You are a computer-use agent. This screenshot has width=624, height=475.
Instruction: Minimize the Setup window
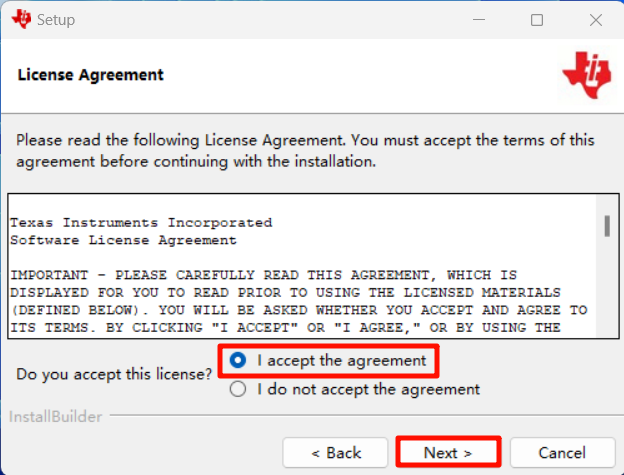point(480,20)
